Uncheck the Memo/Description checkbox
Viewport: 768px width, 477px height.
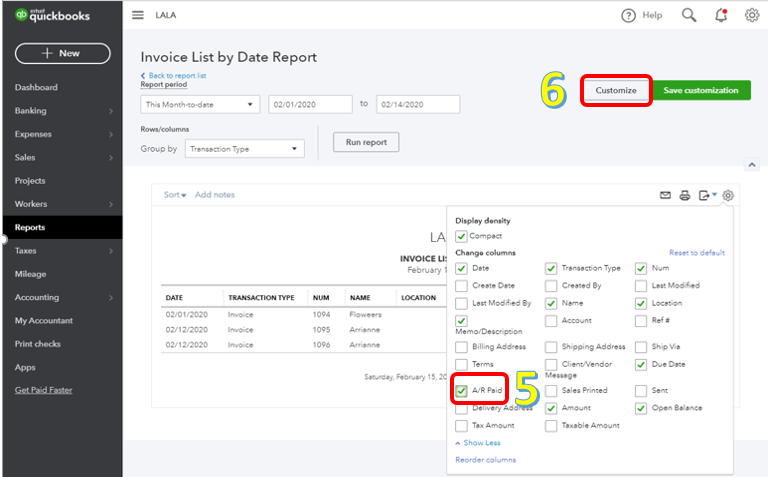(461, 321)
